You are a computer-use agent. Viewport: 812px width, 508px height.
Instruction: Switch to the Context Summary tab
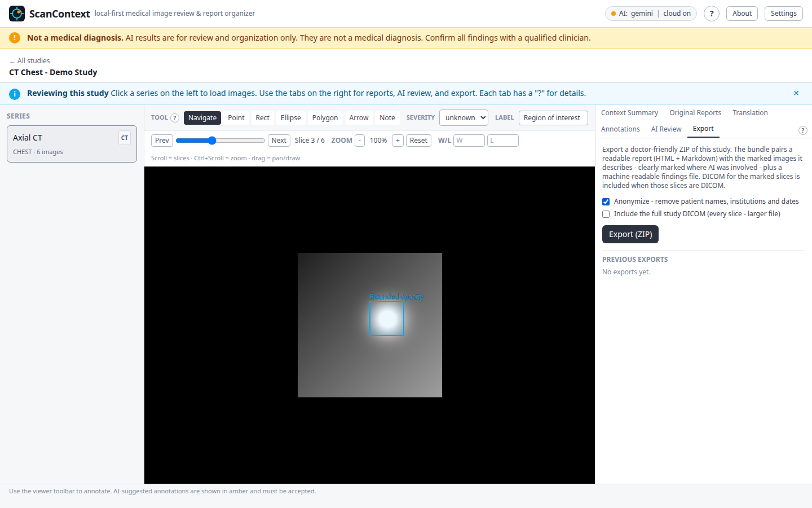tap(629, 113)
